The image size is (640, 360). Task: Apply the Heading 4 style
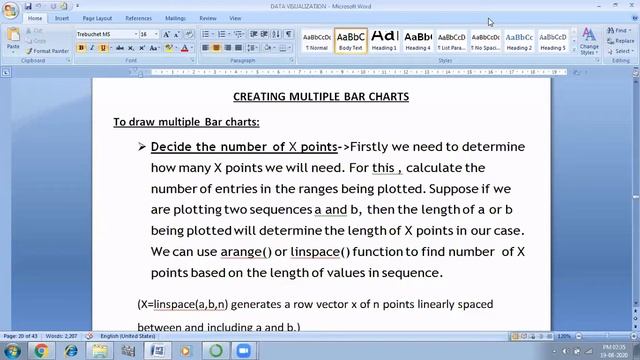coord(418,41)
